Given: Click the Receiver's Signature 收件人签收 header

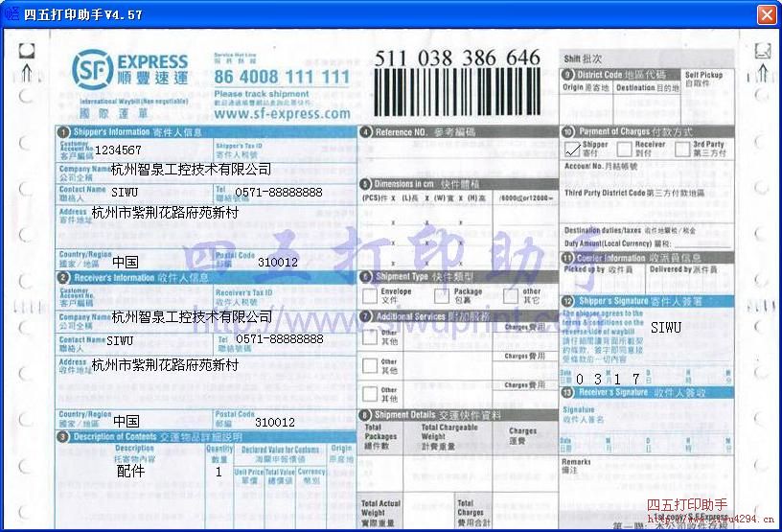Looking at the screenshot, I should click(x=647, y=392).
